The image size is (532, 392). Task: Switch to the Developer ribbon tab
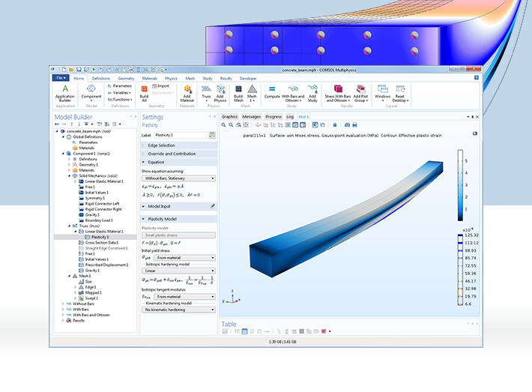(248, 78)
